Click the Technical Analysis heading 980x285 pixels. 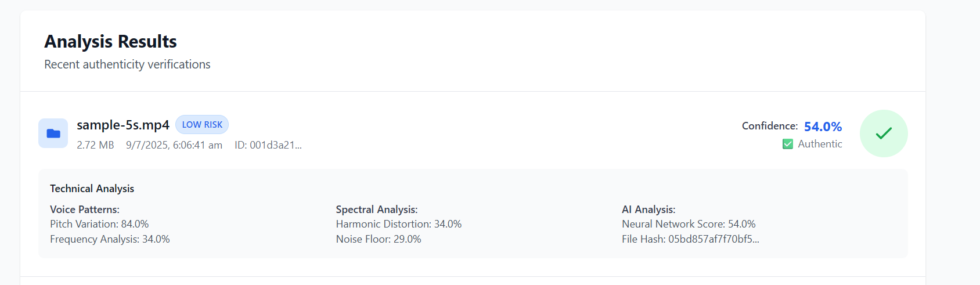92,189
